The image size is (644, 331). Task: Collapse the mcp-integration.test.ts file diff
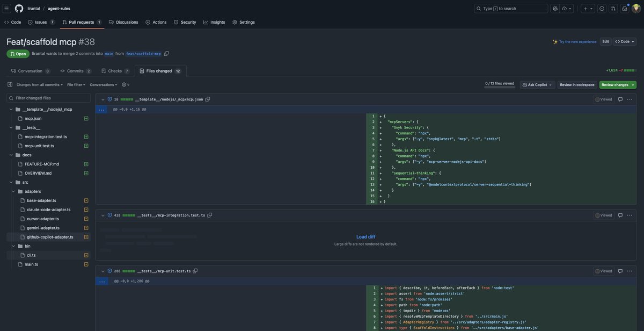tap(103, 215)
